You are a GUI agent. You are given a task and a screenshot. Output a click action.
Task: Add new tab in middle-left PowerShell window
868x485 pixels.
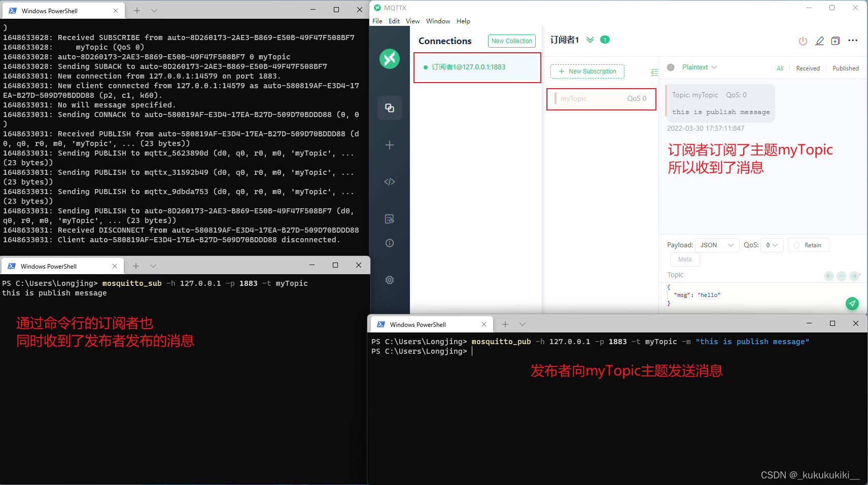tap(136, 266)
